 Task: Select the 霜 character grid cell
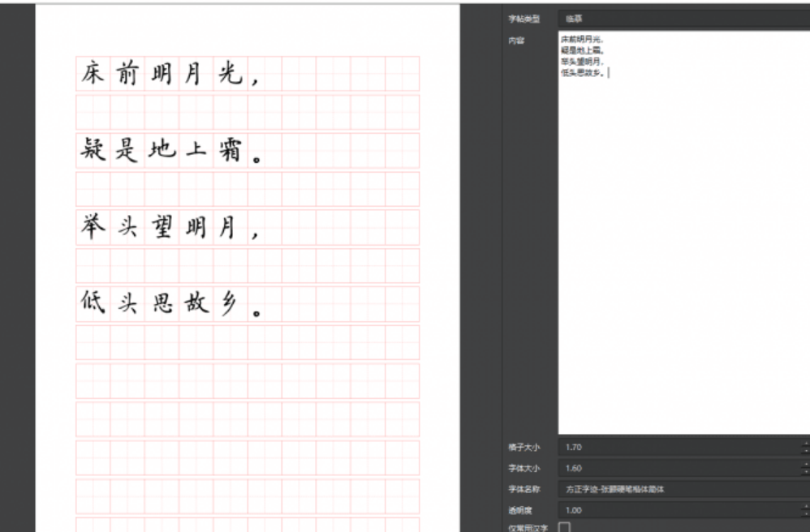point(230,151)
